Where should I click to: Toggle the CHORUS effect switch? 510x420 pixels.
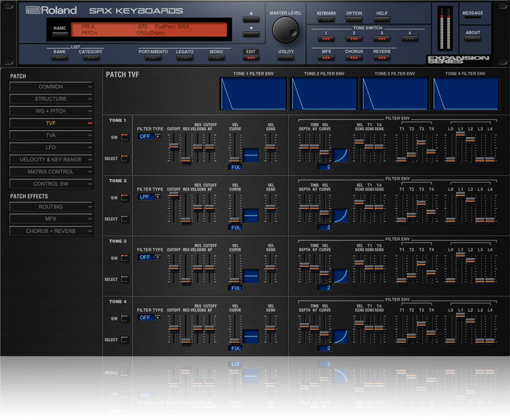[354, 58]
